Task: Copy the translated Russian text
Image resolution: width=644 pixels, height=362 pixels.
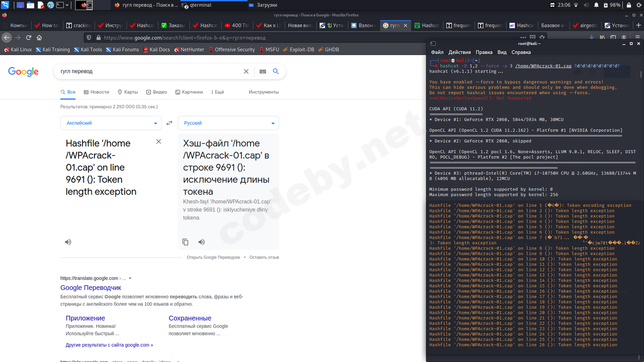Action: coord(185,242)
